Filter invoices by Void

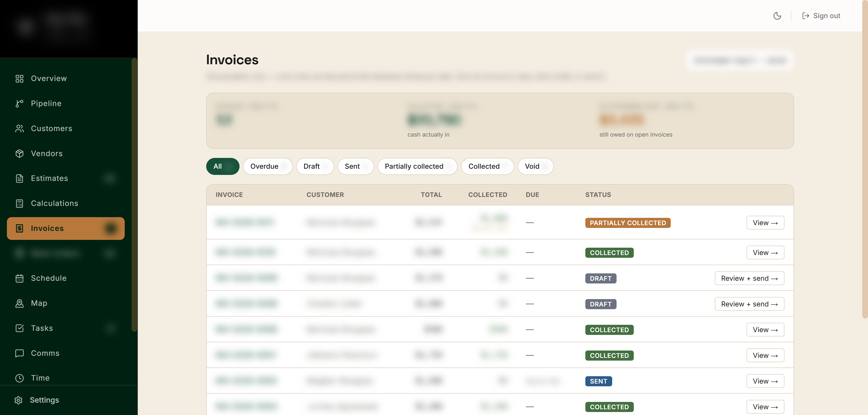pos(535,166)
